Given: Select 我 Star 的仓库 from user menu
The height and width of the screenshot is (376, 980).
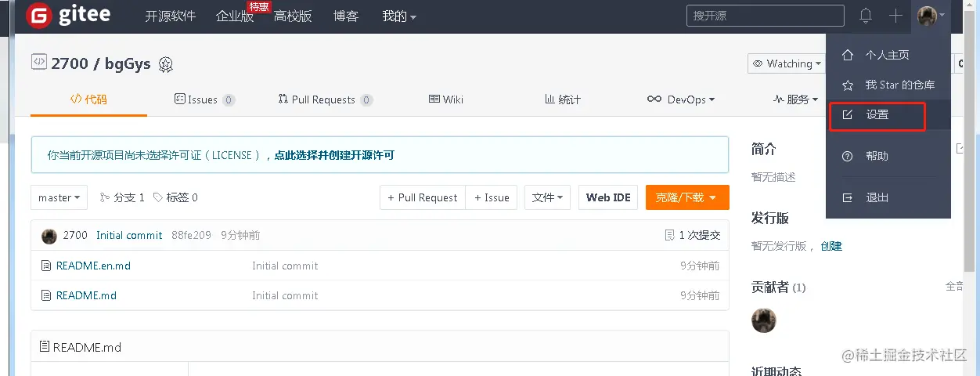Looking at the screenshot, I should pyautogui.click(x=888, y=85).
